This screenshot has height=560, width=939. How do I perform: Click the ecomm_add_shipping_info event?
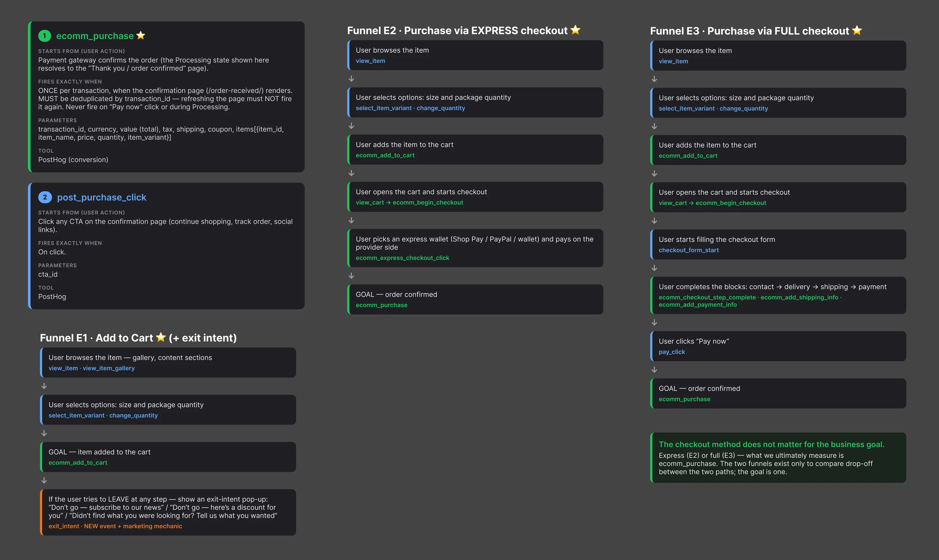799,297
